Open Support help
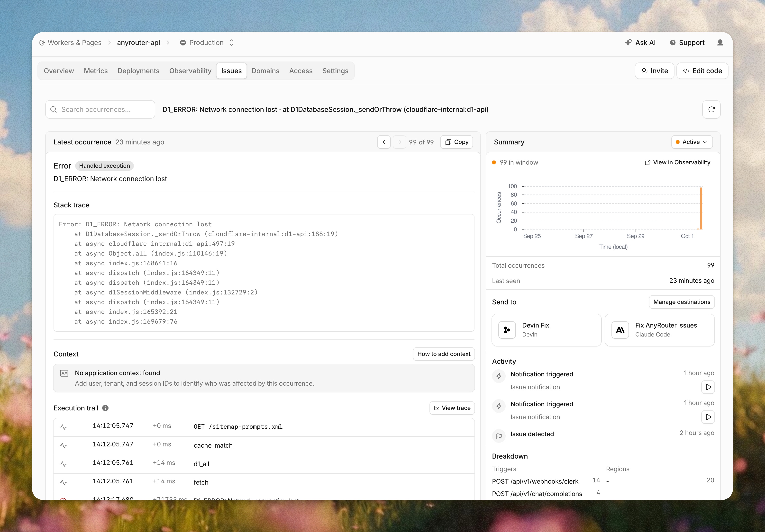This screenshot has height=532, width=765. 687,43
